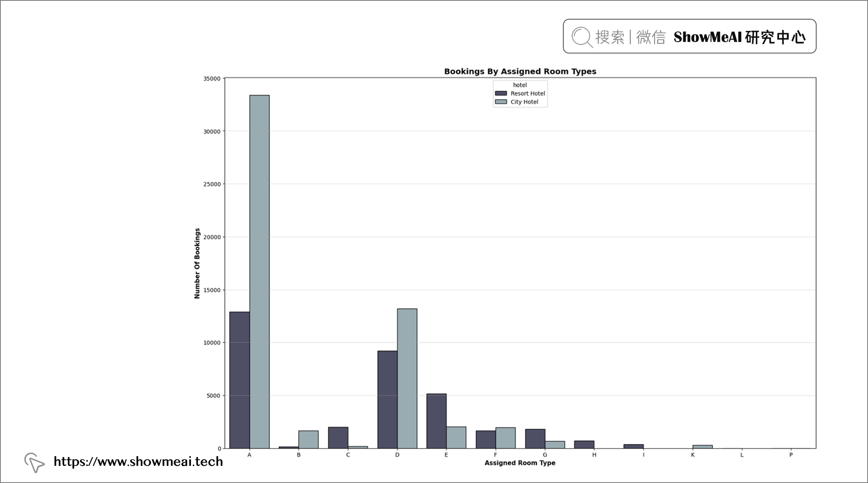868x483 pixels.
Task: Click the Resort Hotel legend color swatch
Action: pyautogui.click(x=501, y=93)
